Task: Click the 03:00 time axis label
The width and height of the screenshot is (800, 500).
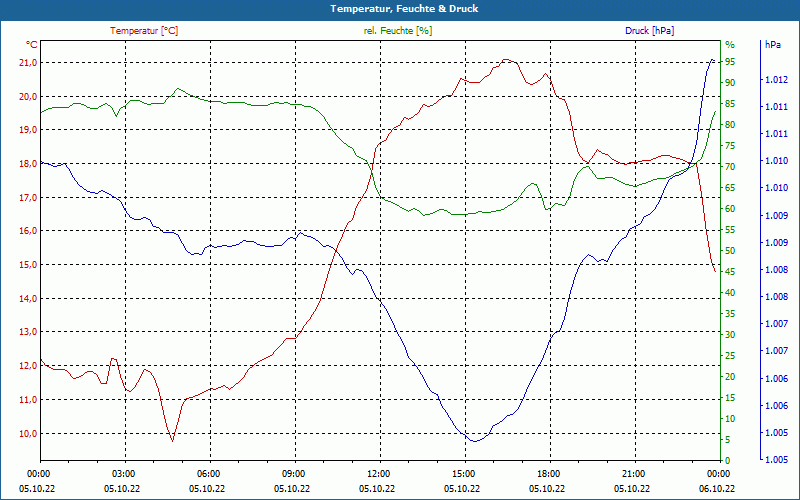Action: point(123,474)
